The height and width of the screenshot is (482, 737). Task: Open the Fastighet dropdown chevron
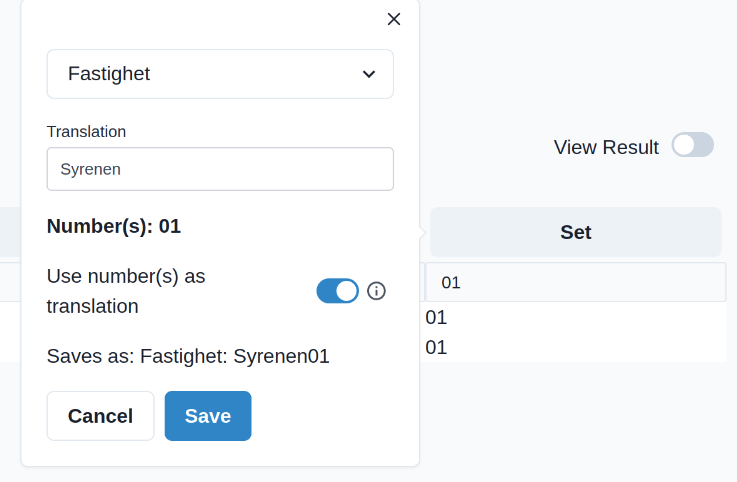(x=369, y=74)
